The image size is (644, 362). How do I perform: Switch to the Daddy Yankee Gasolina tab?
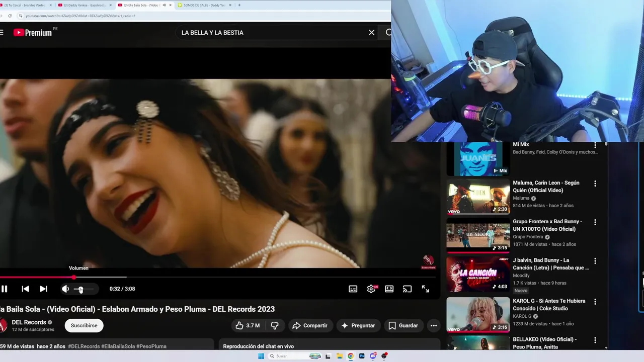[x=85, y=5]
